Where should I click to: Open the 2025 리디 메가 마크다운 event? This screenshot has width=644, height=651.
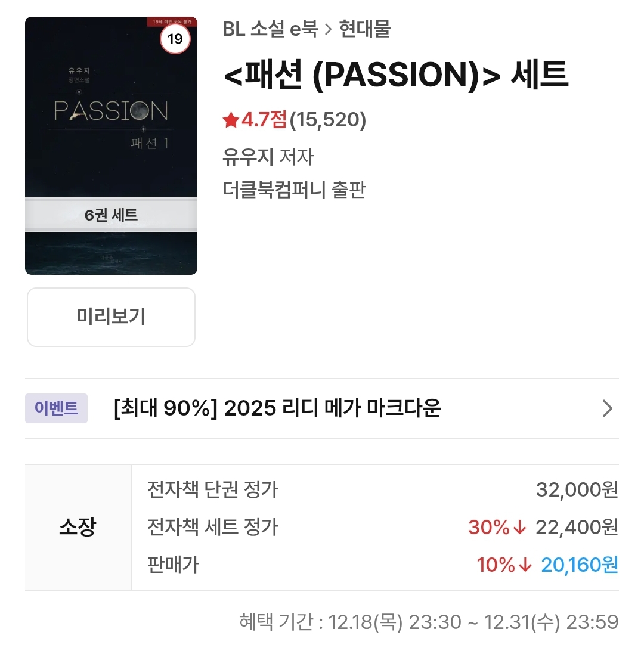277,408
